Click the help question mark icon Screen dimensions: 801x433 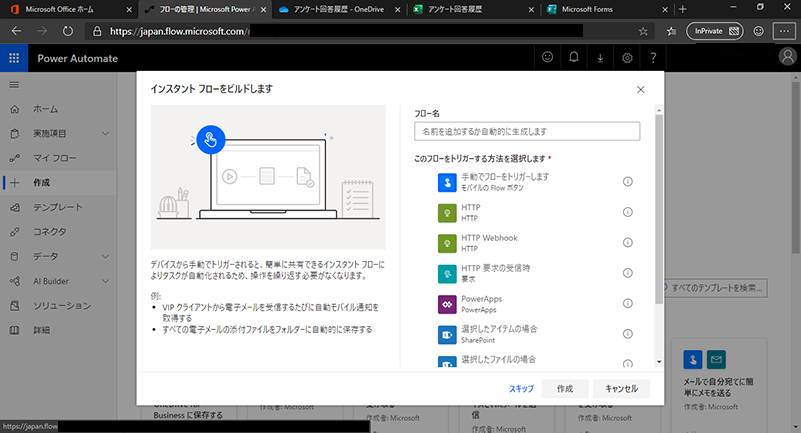point(653,58)
